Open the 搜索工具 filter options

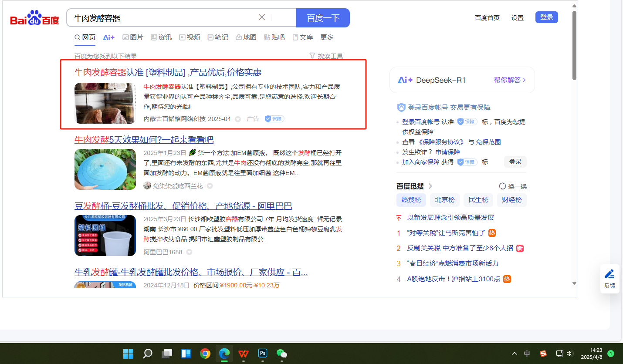[326, 56]
